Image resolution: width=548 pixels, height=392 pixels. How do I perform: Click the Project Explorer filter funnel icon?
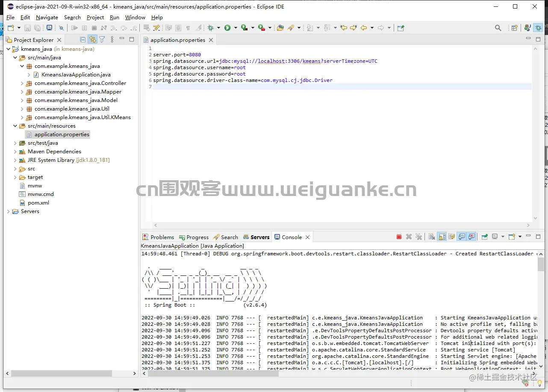(102, 40)
